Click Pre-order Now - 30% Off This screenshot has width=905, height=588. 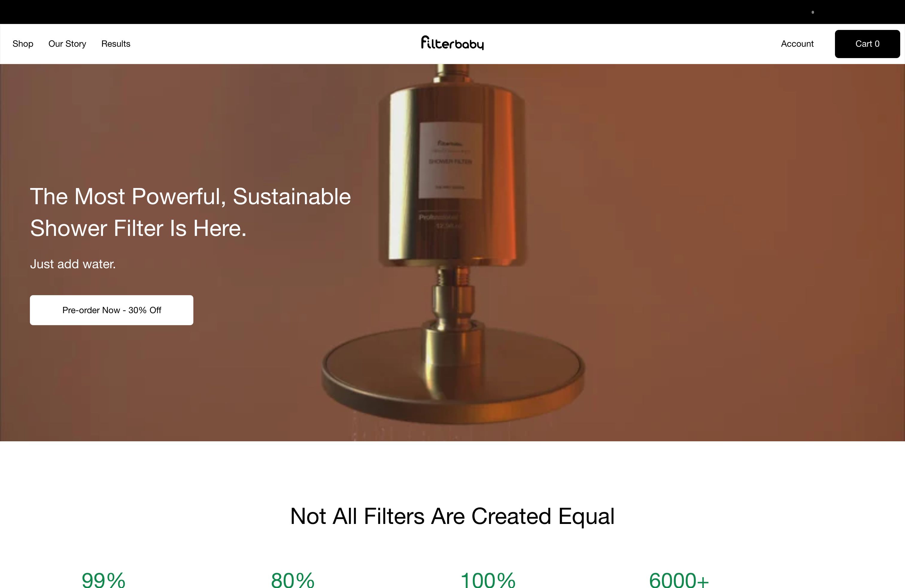[111, 310]
